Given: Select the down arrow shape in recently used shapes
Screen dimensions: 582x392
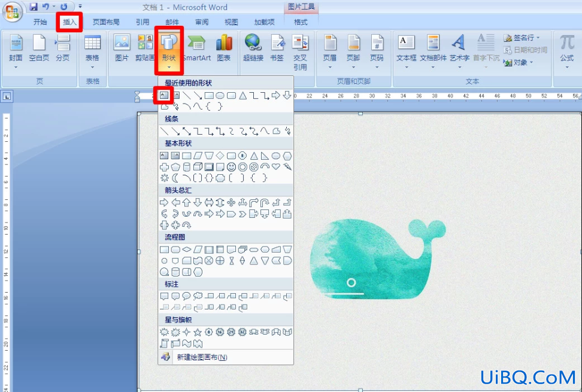Looking at the screenshot, I should pyautogui.click(x=287, y=96).
